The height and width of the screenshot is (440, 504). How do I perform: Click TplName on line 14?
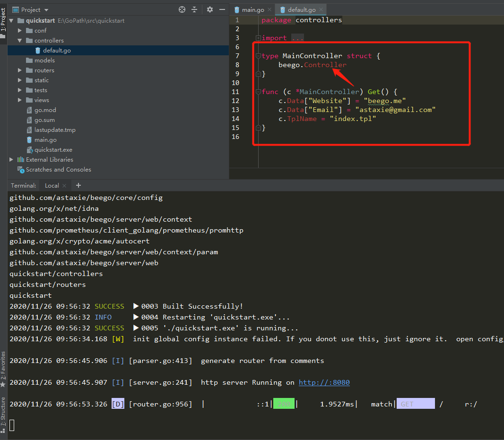pyautogui.click(x=302, y=119)
